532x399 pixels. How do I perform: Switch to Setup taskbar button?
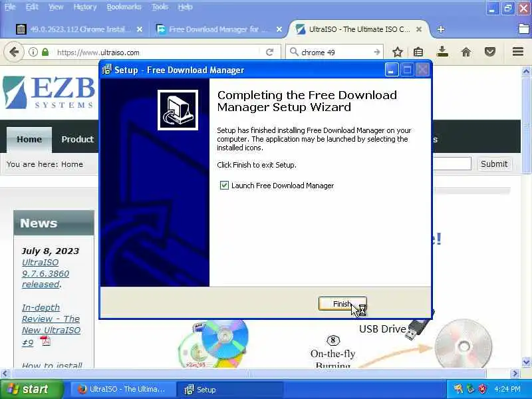click(x=229, y=389)
